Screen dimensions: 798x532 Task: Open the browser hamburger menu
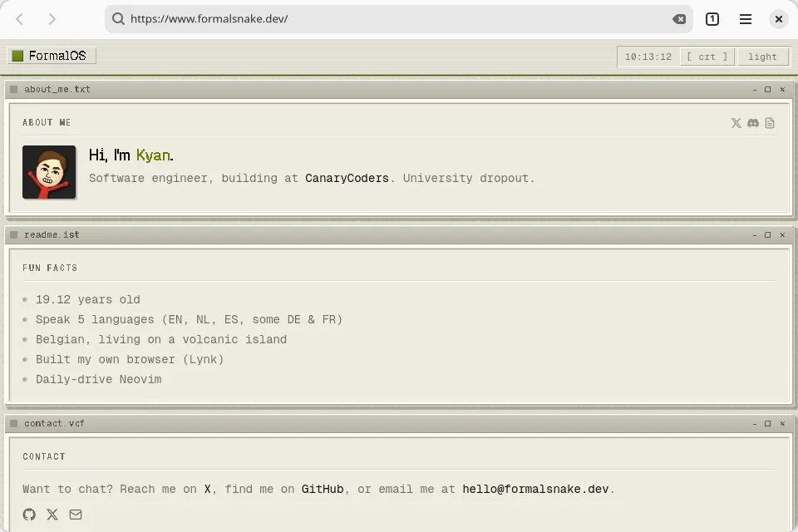pos(745,19)
